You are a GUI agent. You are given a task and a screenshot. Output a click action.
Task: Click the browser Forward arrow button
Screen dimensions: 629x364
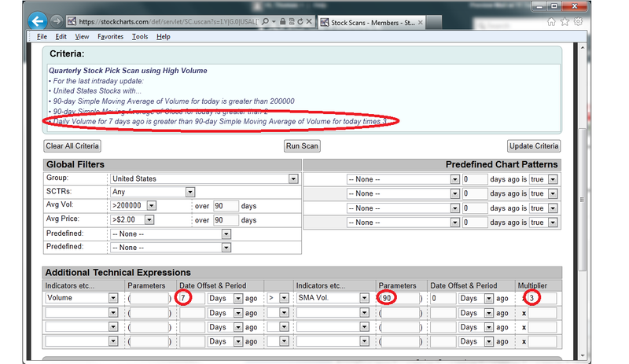pyautogui.click(x=57, y=21)
